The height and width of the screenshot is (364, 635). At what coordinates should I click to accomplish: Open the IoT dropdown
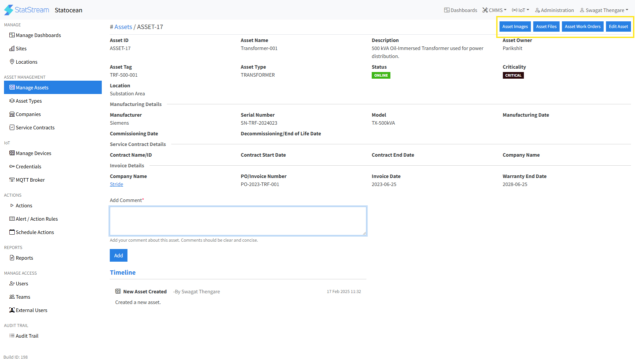520,10
